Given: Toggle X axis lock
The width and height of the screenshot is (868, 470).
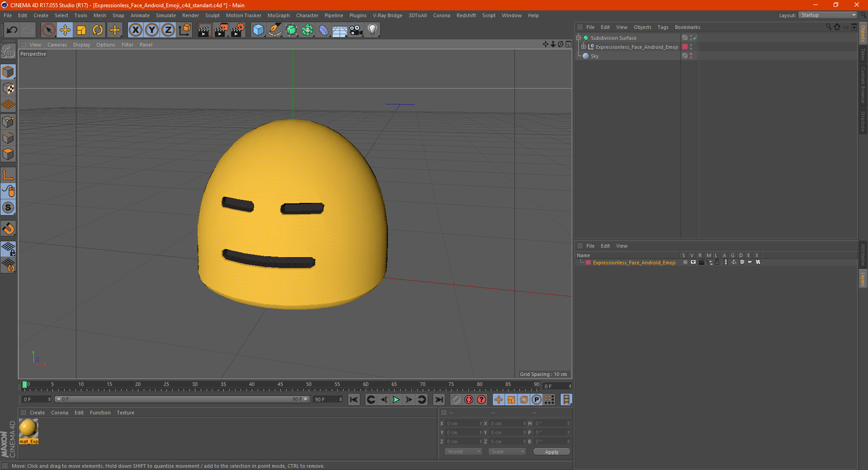Looking at the screenshot, I should [x=135, y=30].
